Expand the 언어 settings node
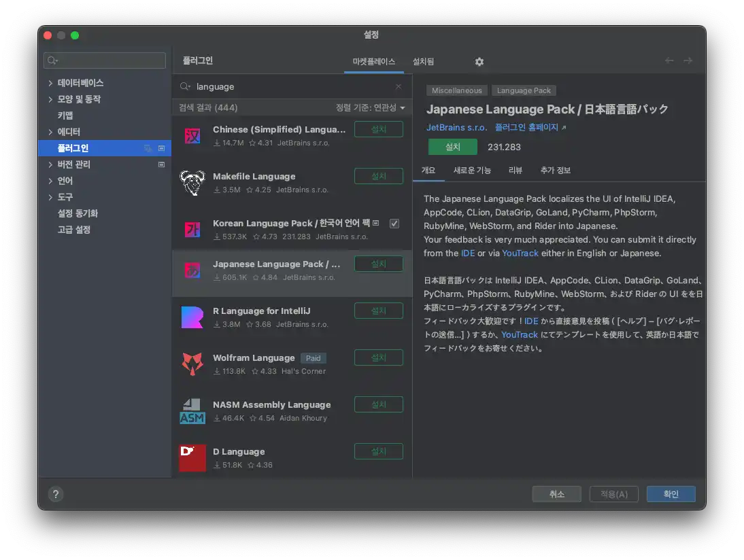 click(x=50, y=181)
